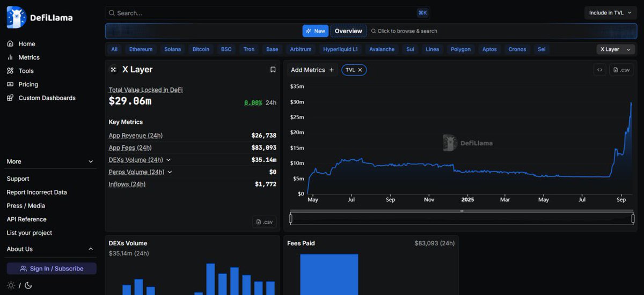The height and width of the screenshot is (295, 644).
Task: Select the All chain filter
Action: click(114, 49)
